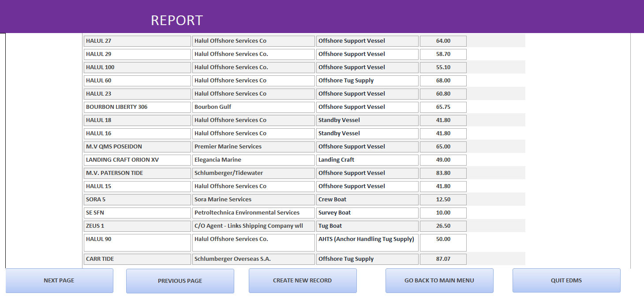Select the SORA 5 name field
The width and height of the screenshot is (644, 300).
(137, 200)
